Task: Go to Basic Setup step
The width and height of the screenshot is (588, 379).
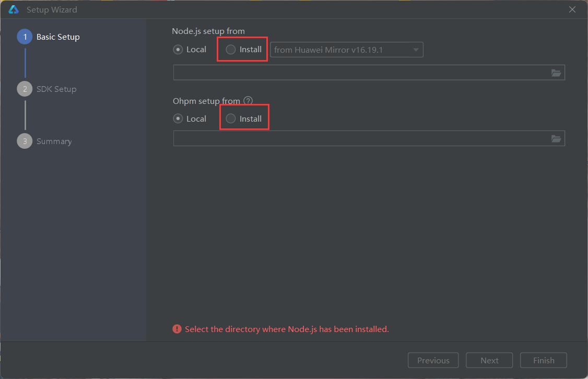Action: 49,37
